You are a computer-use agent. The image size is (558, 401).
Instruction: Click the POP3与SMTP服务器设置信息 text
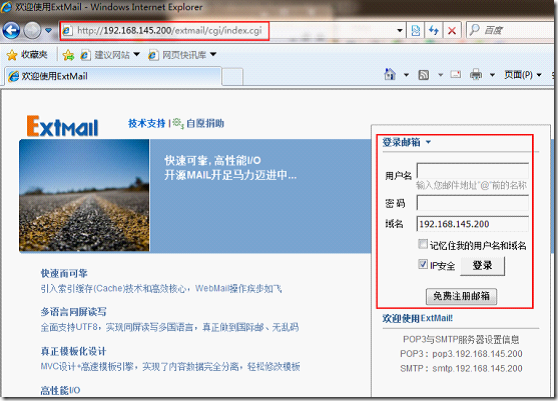pyautogui.click(x=461, y=339)
